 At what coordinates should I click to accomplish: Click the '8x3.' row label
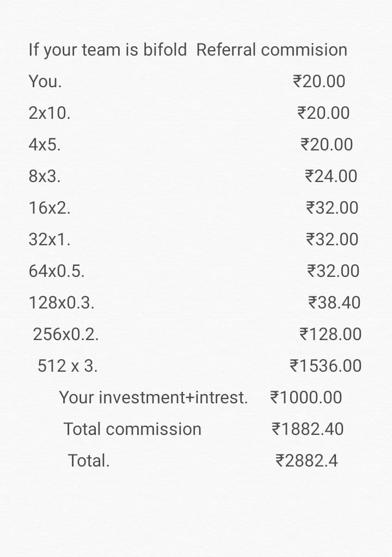(x=45, y=177)
